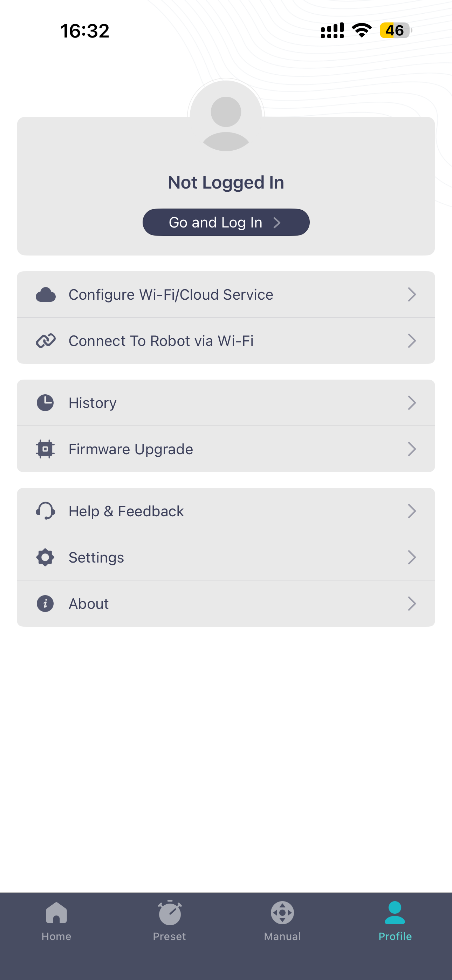Expand the Configure Wi-Fi/Cloud Service chevron
The height and width of the screenshot is (980, 452).
coord(412,294)
